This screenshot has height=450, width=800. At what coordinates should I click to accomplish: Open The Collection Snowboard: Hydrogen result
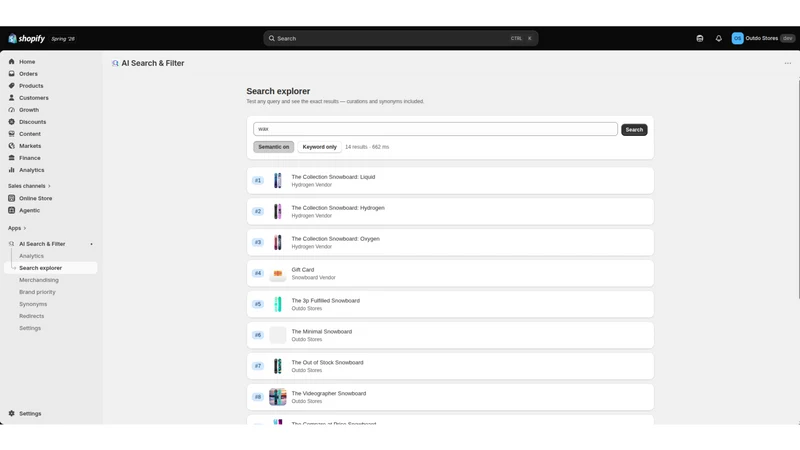450,211
